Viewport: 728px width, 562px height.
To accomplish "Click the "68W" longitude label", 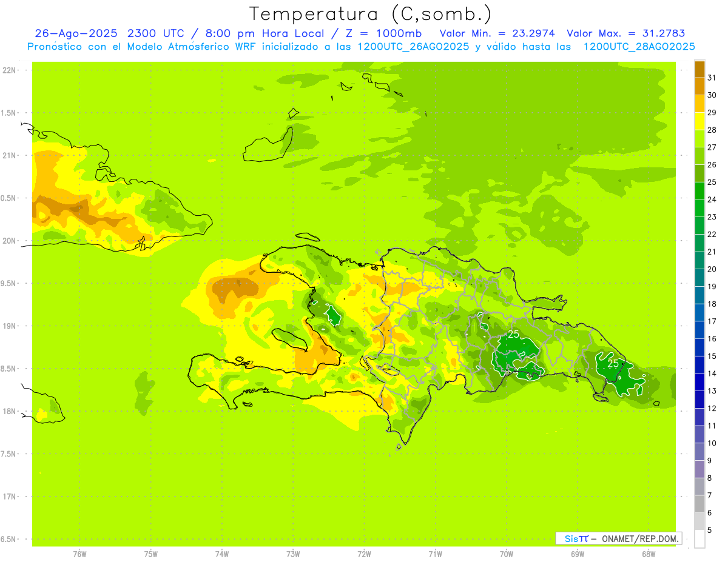I will (x=649, y=554).
